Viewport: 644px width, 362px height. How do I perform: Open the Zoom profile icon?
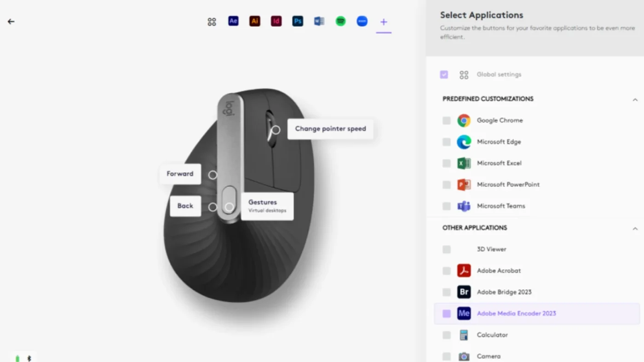(x=362, y=21)
